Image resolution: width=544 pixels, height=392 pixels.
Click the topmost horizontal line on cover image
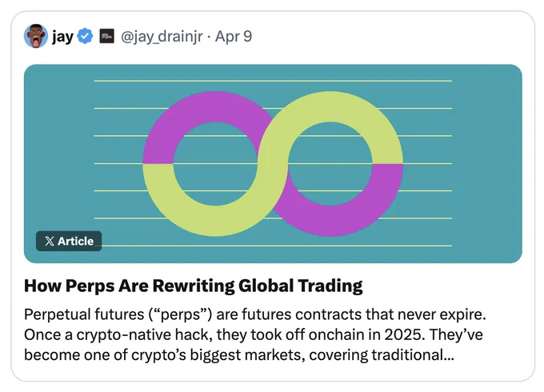[273, 81]
